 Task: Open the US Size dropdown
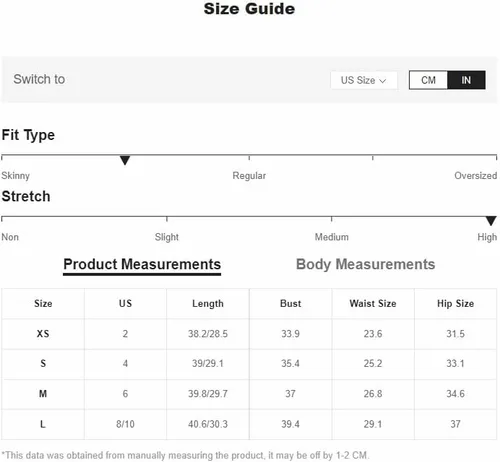364,80
